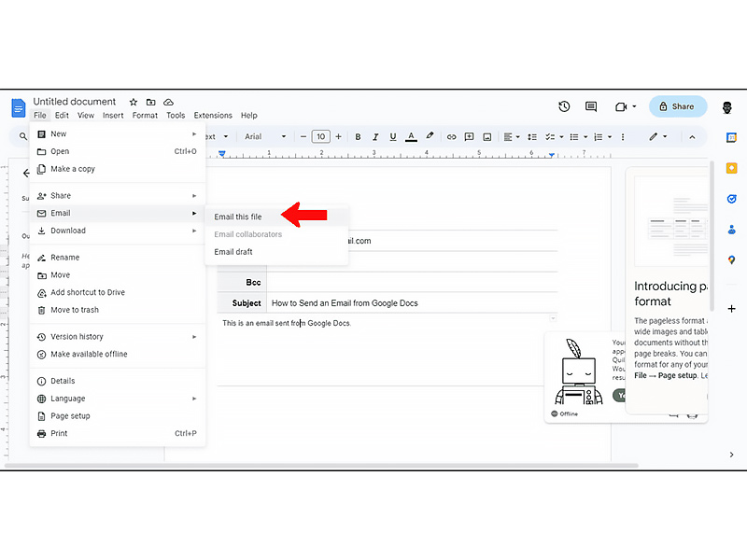Open the Edit menu
747x560 pixels.
[x=62, y=115]
